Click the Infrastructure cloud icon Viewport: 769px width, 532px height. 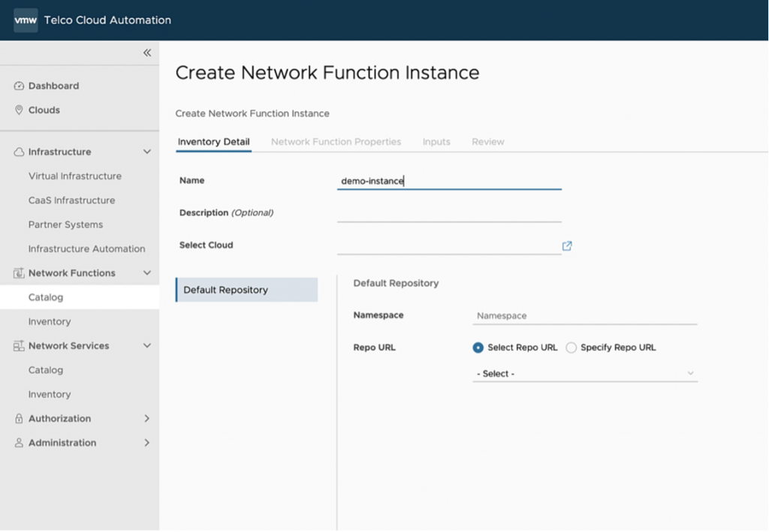point(19,152)
